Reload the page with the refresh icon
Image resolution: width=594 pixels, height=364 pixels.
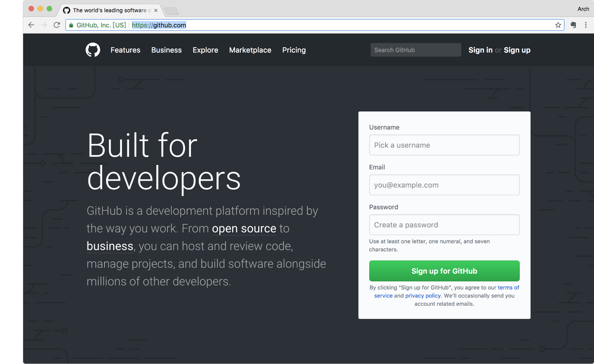(x=57, y=25)
